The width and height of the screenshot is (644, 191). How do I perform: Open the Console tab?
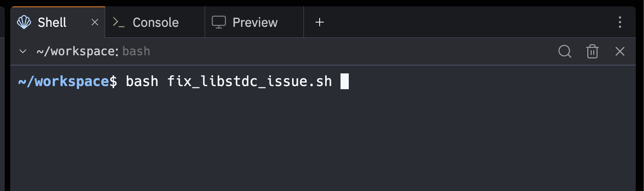[155, 22]
